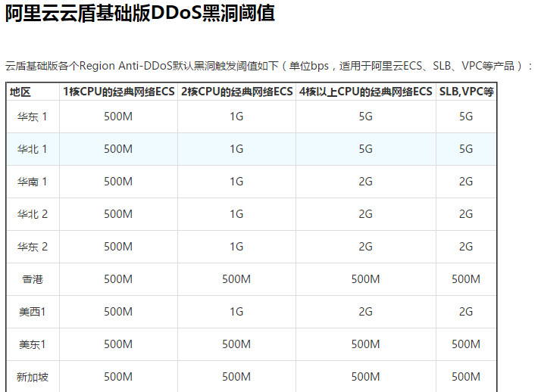
Task: Select 香港 row's 2核CPU value 500M
Action: click(236, 279)
